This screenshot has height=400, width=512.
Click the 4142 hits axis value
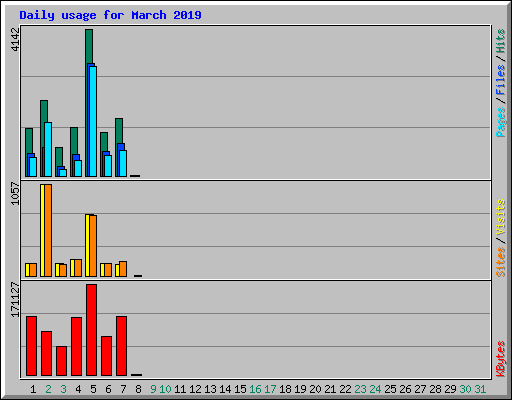pyautogui.click(x=15, y=40)
